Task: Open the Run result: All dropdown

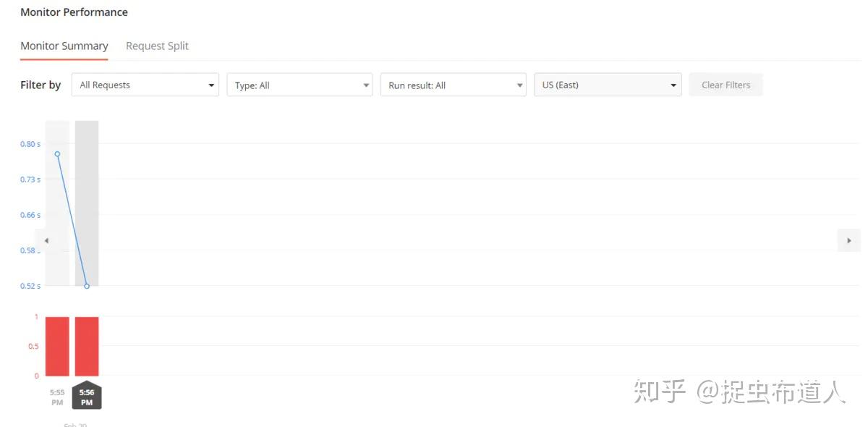Action: (x=453, y=85)
